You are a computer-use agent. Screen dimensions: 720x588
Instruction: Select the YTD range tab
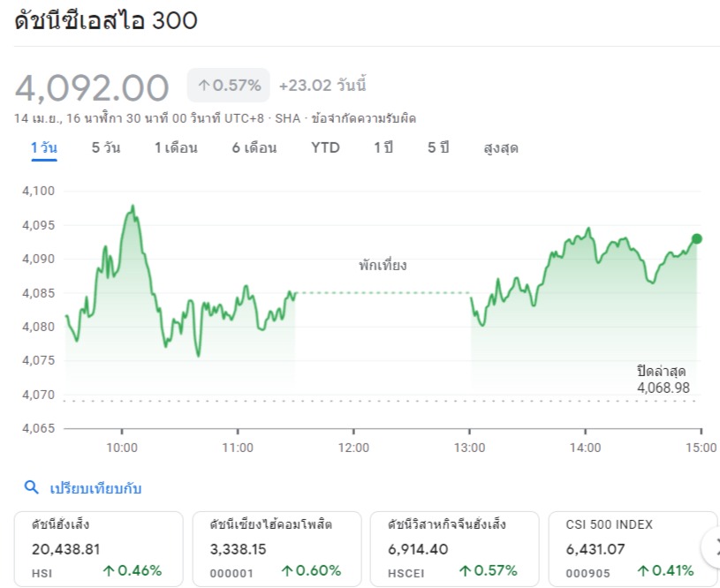click(325, 147)
